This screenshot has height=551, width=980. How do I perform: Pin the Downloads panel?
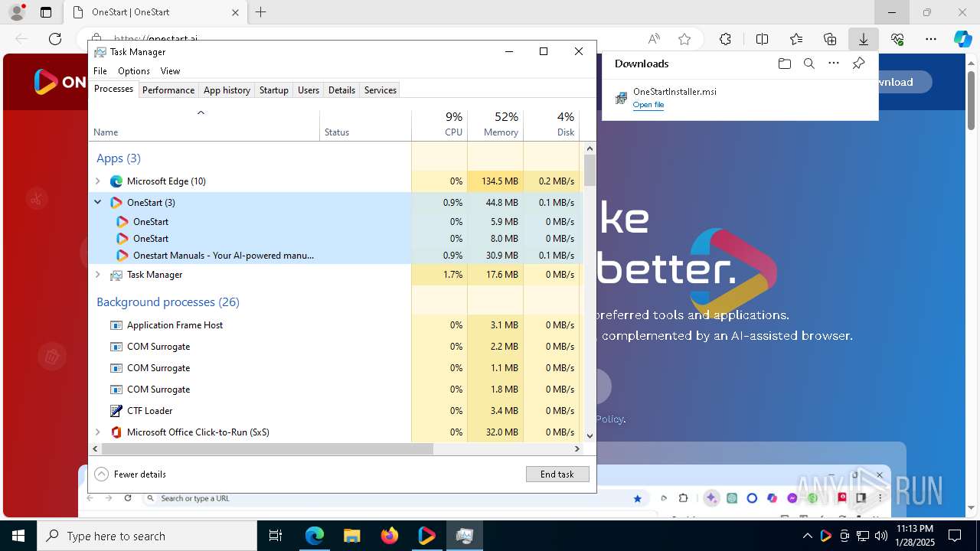click(x=858, y=64)
